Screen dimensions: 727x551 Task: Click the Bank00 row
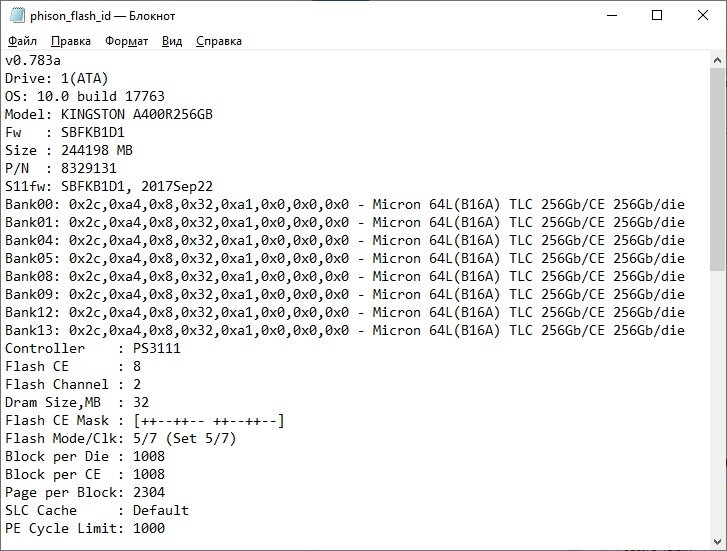(345, 205)
